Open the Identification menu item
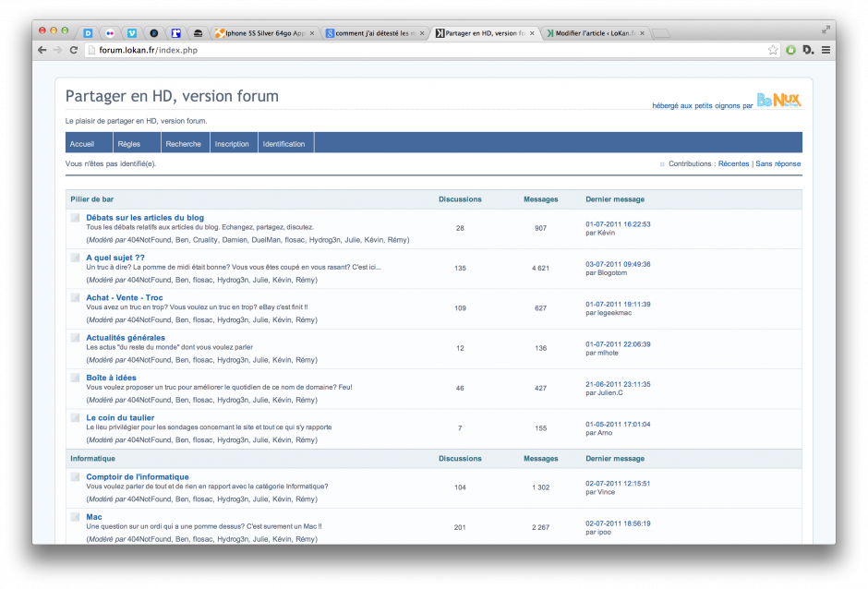The width and height of the screenshot is (868, 589). coord(284,144)
